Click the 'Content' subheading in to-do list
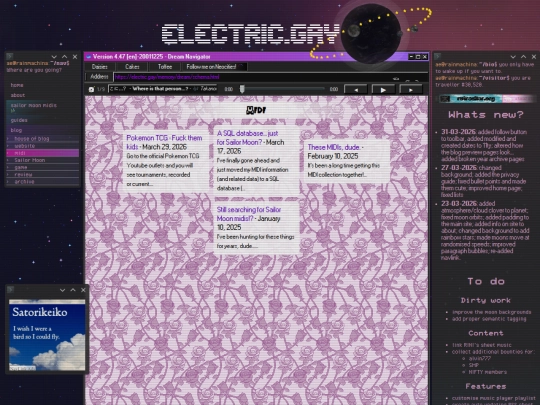Image resolution: width=540 pixels, height=405 pixels. (486, 333)
